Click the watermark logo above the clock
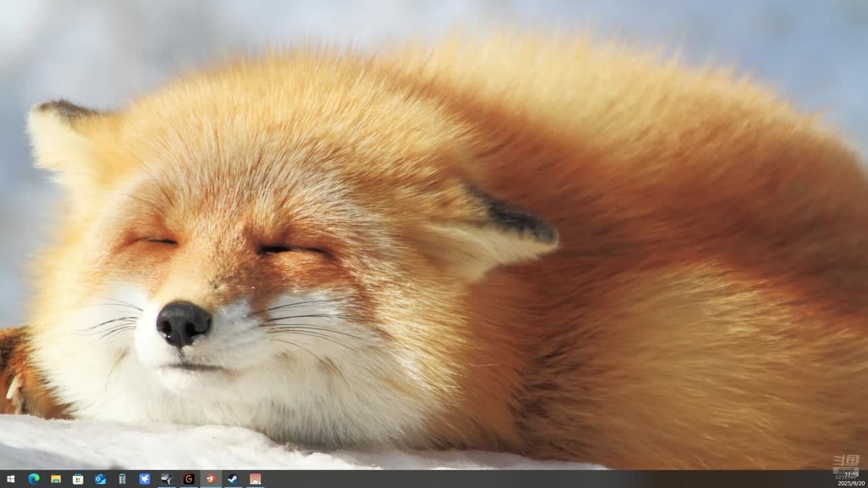 (x=846, y=463)
